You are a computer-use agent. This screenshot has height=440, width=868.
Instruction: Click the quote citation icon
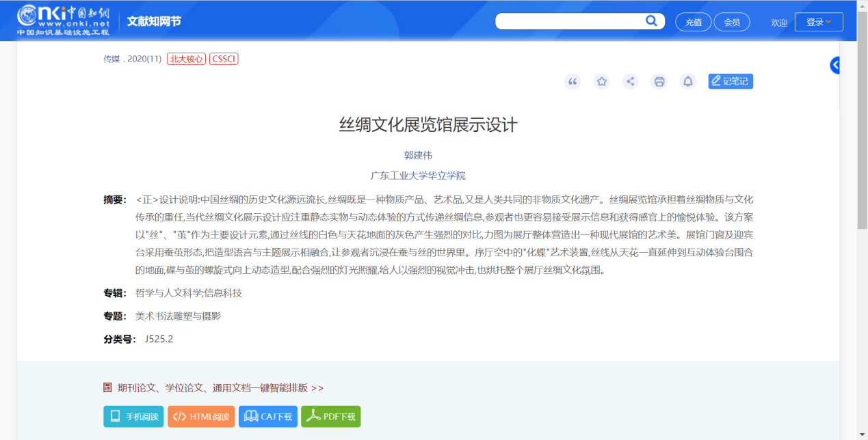pyautogui.click(x=573, y=82)
